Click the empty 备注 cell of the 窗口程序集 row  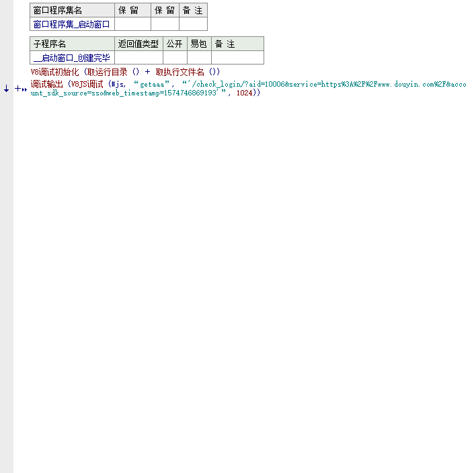pos(193,24)
